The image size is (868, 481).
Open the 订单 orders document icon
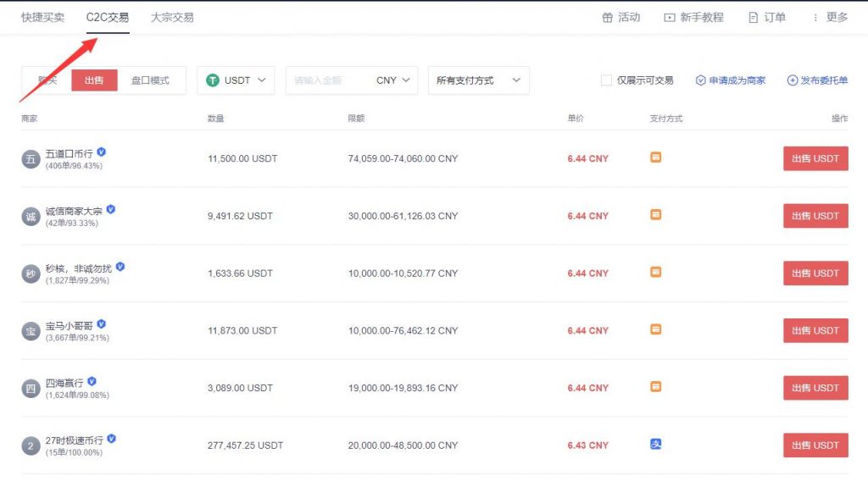[753, 18]
